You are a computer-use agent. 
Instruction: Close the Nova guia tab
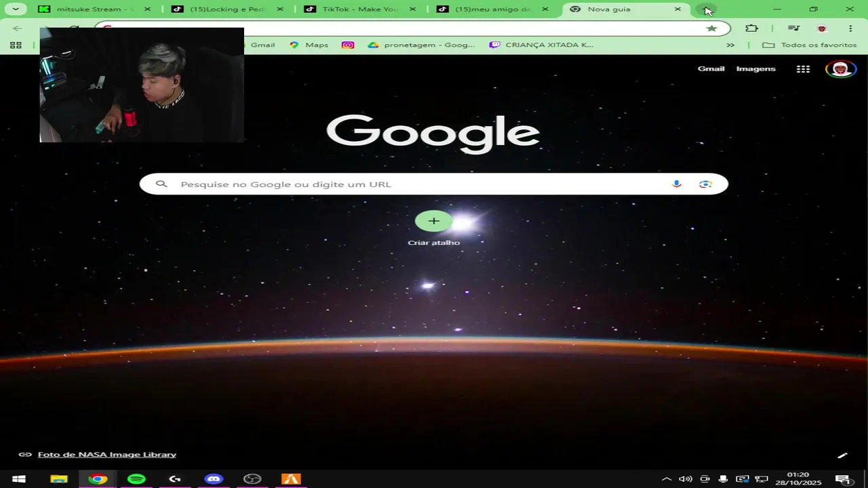(677, 9)
